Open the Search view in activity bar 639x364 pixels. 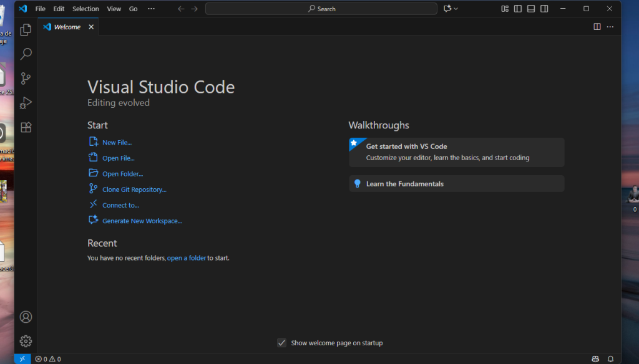point(26,54)
